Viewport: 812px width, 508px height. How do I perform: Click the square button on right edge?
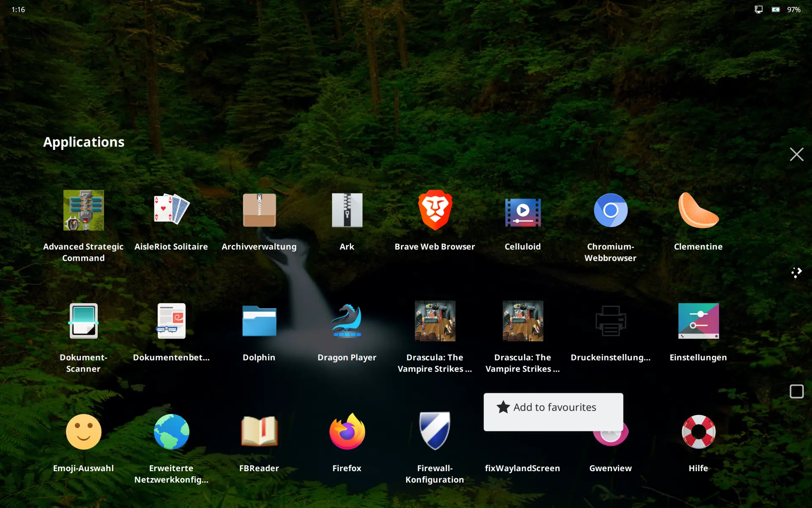tap(796, 391)
